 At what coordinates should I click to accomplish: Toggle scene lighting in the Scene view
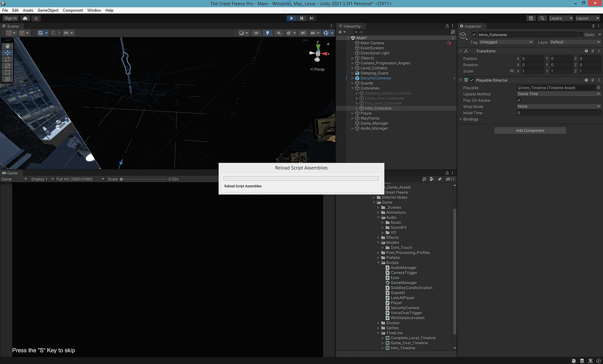pyautogui.click(x=267, y=33)
